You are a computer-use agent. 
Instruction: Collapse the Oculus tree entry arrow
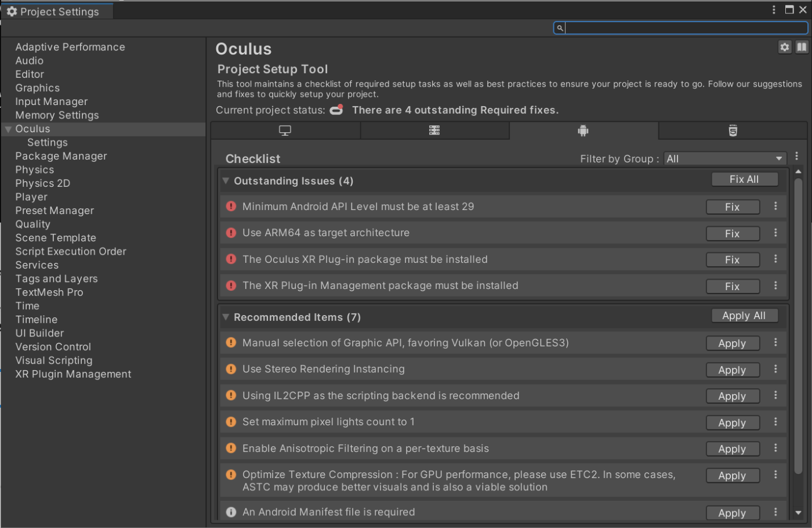8,129
